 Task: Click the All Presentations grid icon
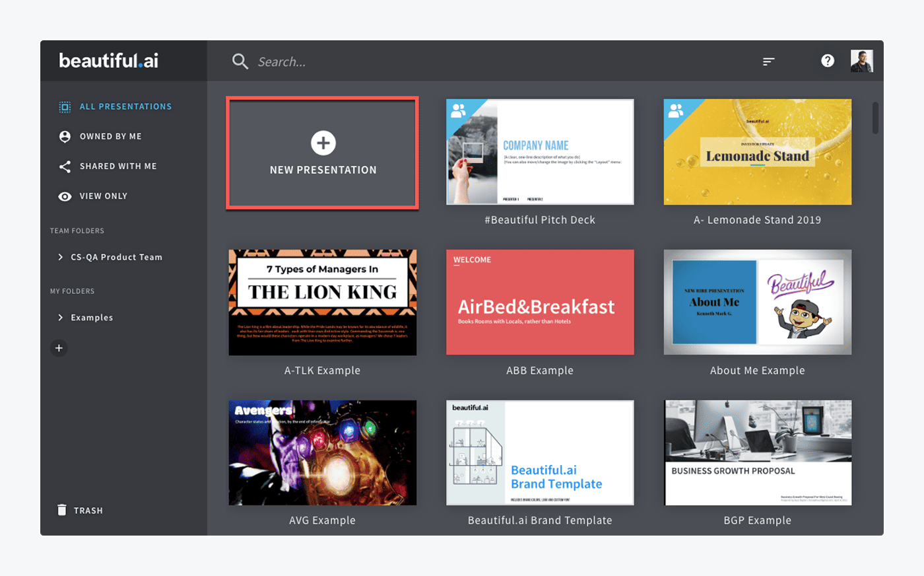click(65, 106)
